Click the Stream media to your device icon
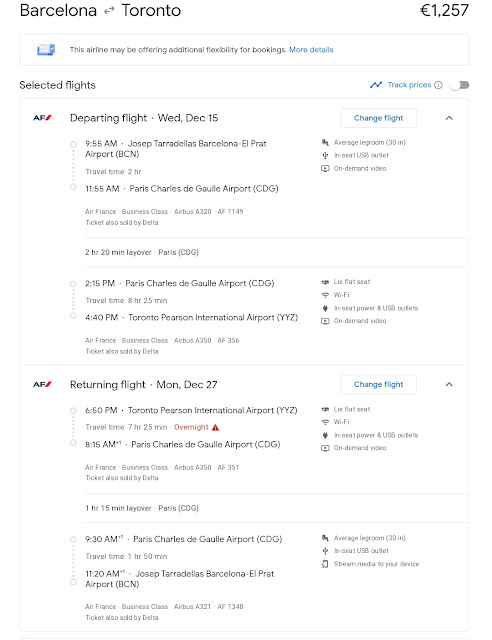This screenshot has height=640, width=492. (325, 564)
